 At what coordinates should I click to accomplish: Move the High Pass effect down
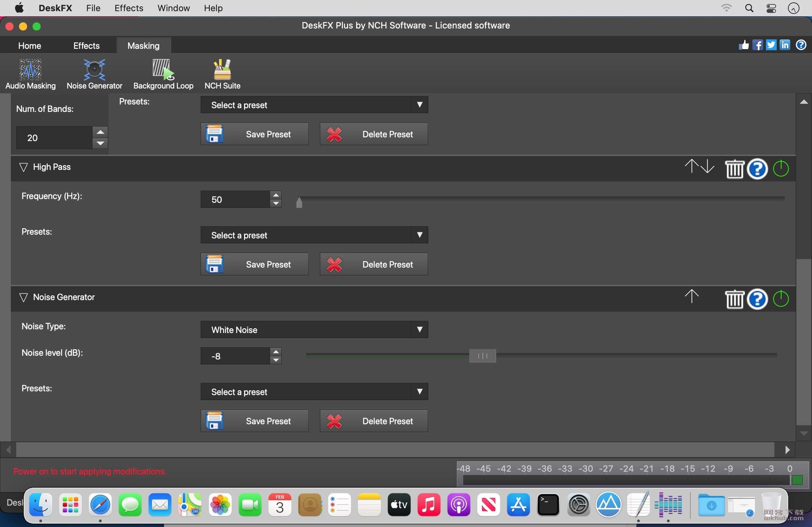707,167
